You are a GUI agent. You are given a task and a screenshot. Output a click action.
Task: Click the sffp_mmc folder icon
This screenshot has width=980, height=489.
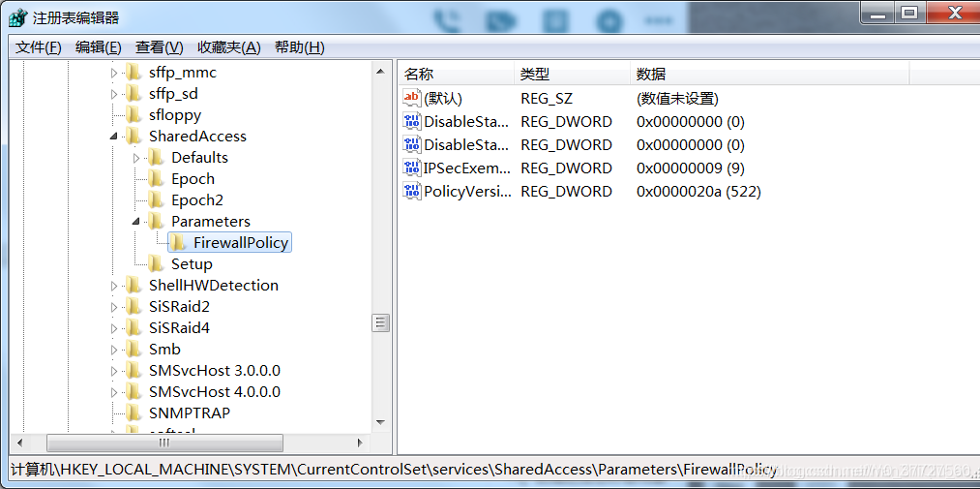(134, 73)
